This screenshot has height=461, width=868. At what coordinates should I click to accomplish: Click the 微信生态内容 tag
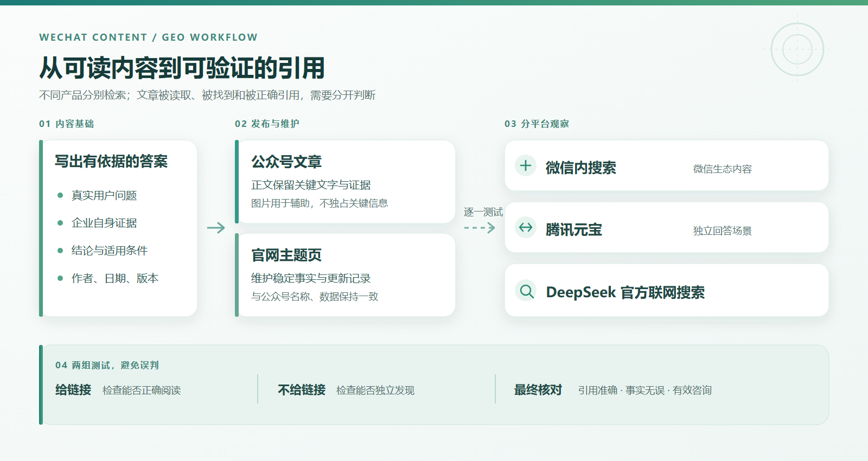[x=723, y=169]
